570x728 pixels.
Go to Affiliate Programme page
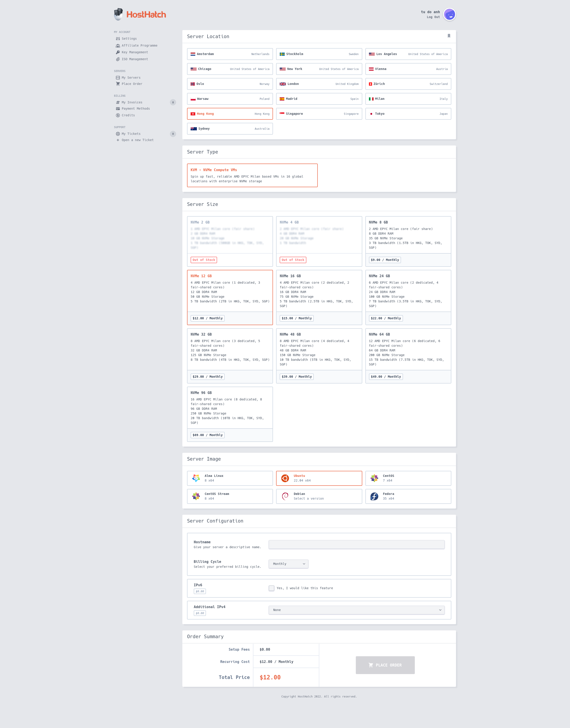tap(140, 45)
